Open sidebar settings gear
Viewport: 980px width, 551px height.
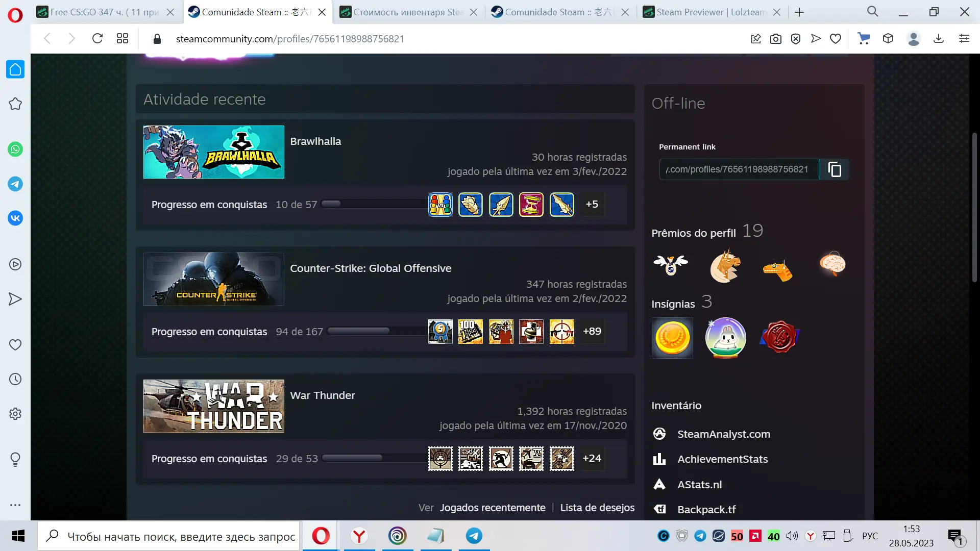(15, 414)
